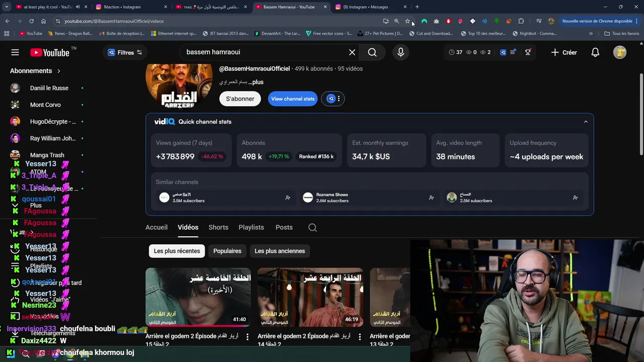Switch to the "at least play it cool" browser tab
Screen dimensions: 644x362
48,7
